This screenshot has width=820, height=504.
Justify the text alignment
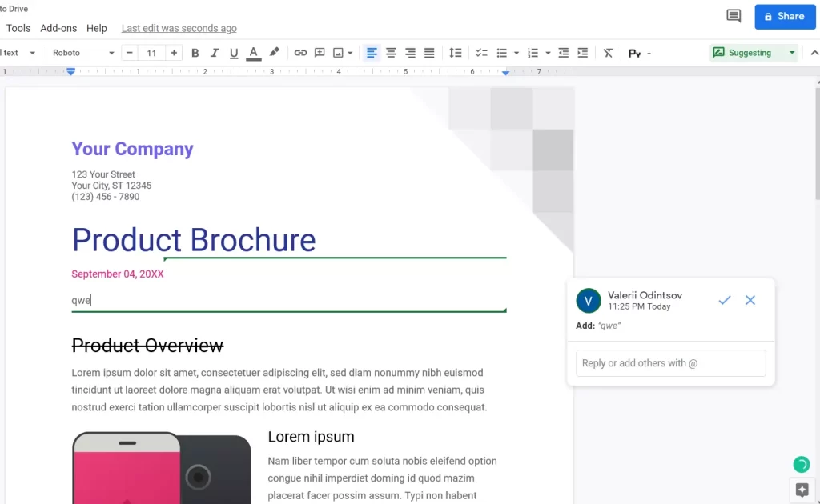pyautogui.click(x=429, y=53)
